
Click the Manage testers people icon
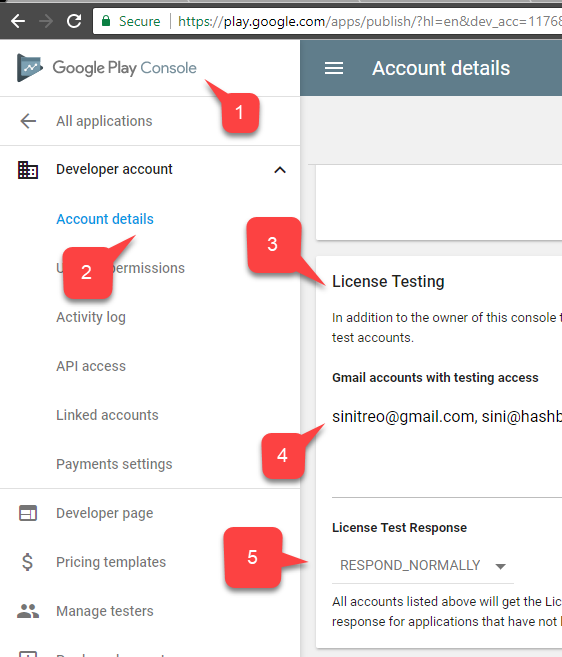click(28, 611)
